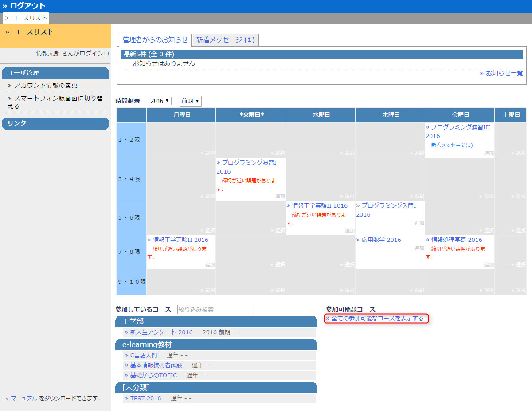Open 新入生アンケート 2016 course
Screen dimensions: 532x411
click(161, 332)
